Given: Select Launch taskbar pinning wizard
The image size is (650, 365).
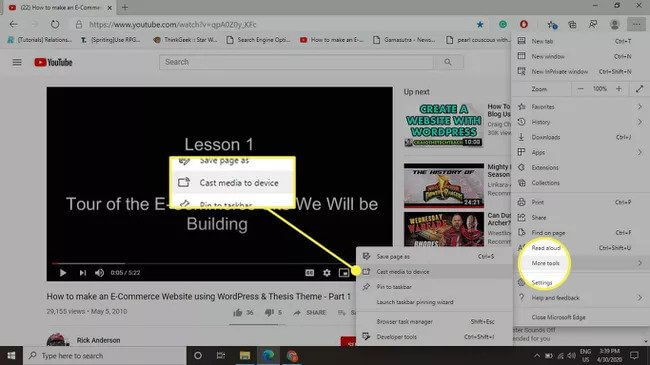Looking at the screenshot, I should [x=434, y=302].
